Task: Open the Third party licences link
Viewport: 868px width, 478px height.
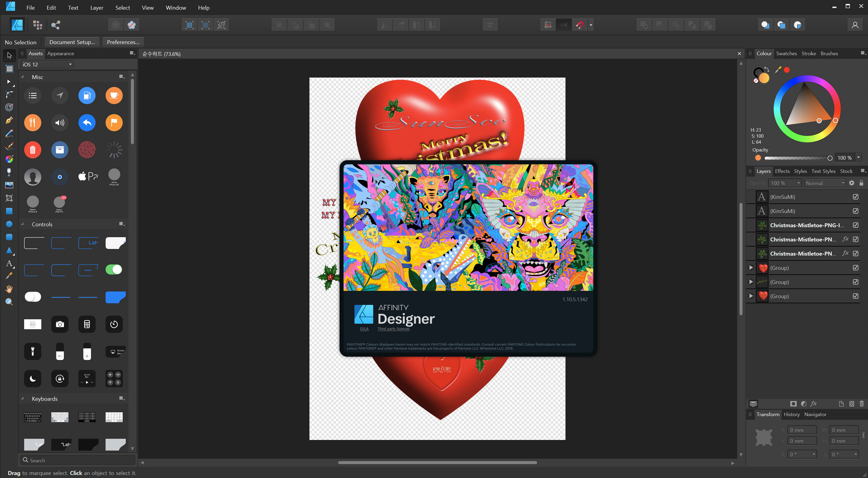Action: (x=393, y=329)
